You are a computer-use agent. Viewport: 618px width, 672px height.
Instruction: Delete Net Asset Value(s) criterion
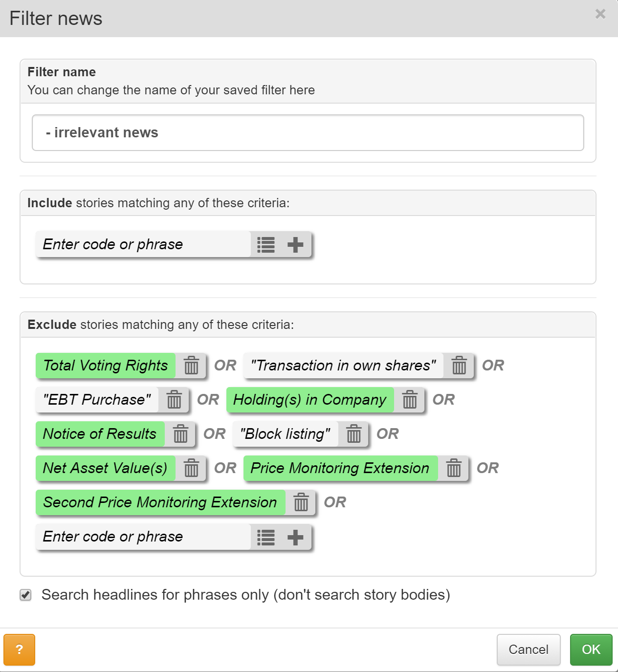pos(191,468)
